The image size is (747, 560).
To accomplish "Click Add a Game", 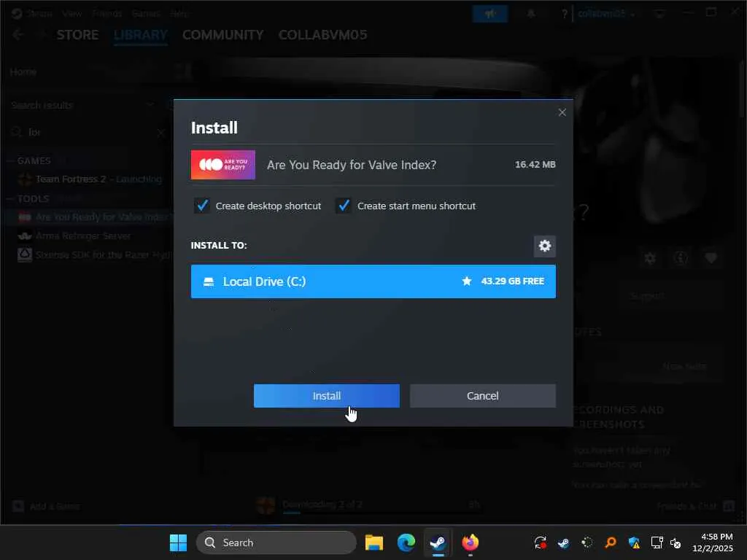I will tap(46, 506).
